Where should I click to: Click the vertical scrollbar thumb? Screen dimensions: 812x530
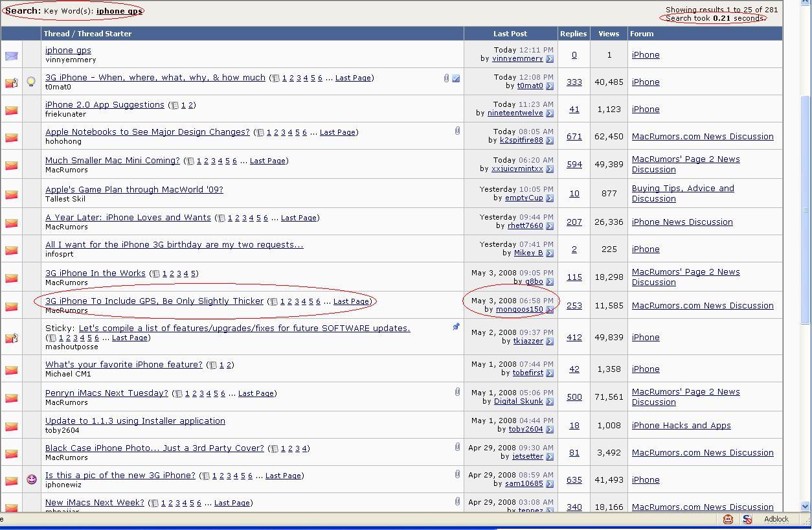(x=806, y=209)
